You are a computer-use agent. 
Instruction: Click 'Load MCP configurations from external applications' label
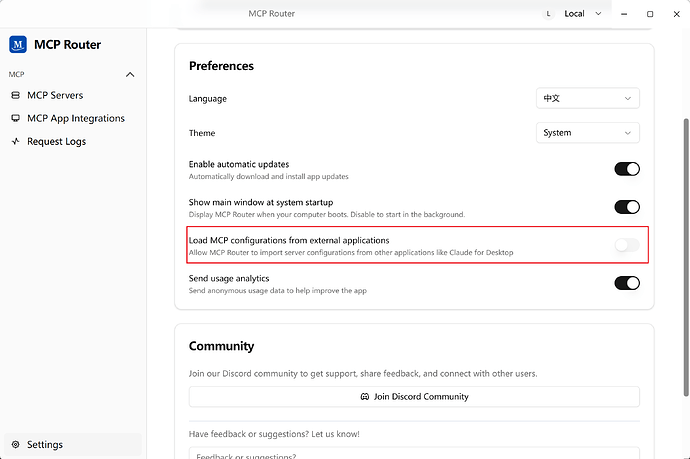pos(289,240)
